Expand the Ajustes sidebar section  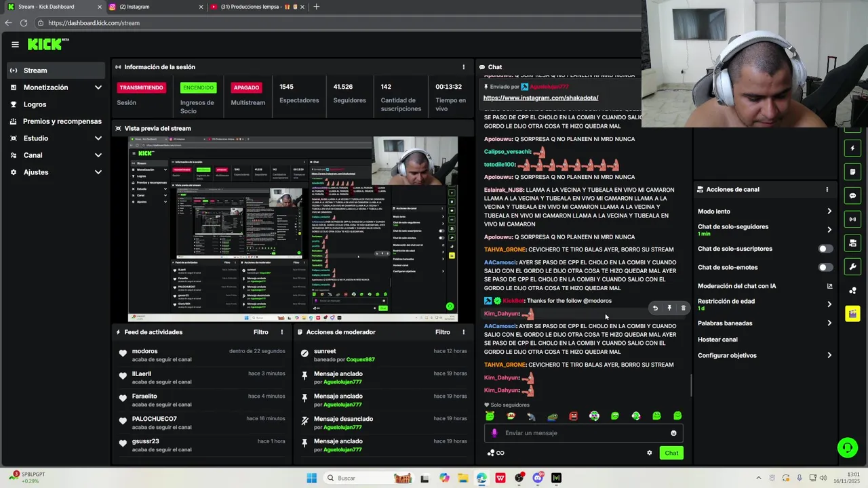point(57,172)
